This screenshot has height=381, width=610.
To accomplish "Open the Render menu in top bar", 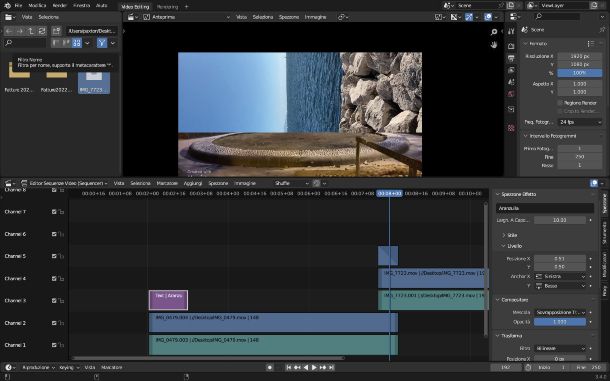I will point(60,6).
